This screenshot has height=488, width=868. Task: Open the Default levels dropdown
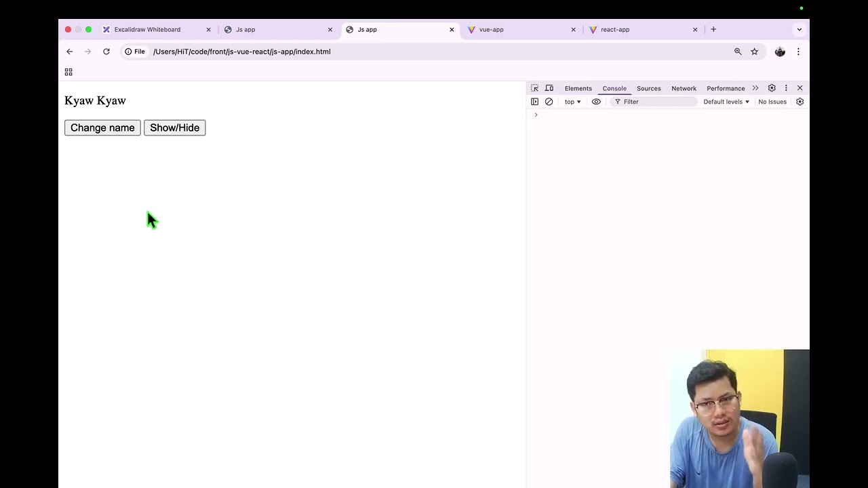tap(726, 102)
